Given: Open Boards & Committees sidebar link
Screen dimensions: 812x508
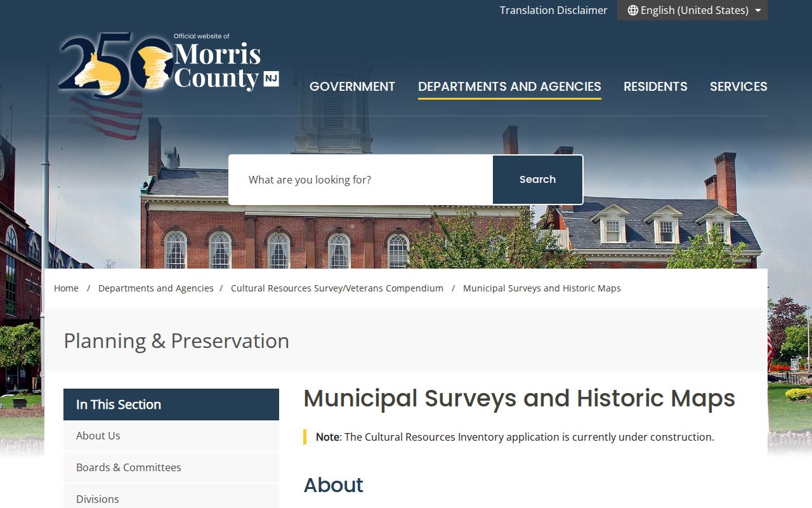Looking at the screenshot, I should tap(171, 467).
